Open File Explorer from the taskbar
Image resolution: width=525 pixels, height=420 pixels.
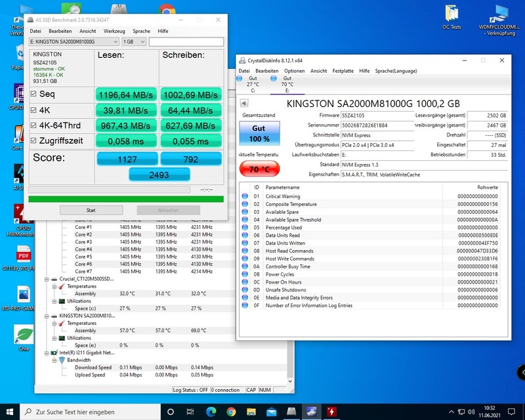point(251,411)
